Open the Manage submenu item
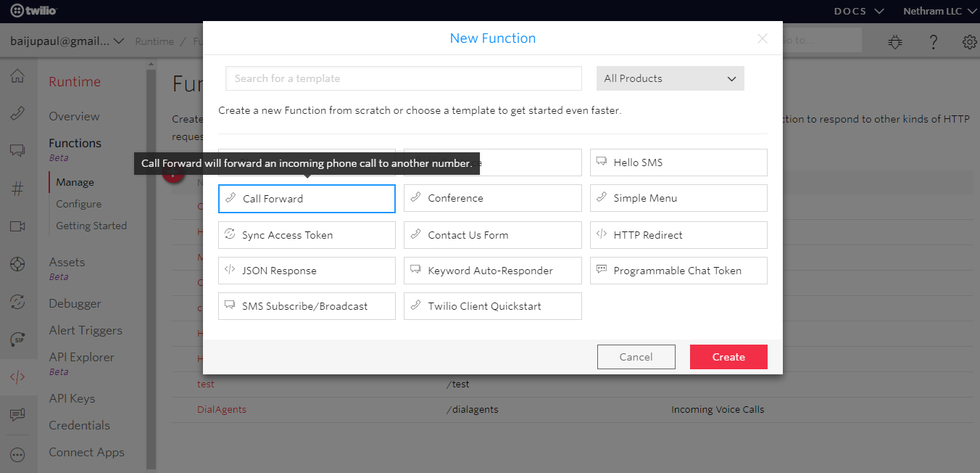 click(75, 182)
